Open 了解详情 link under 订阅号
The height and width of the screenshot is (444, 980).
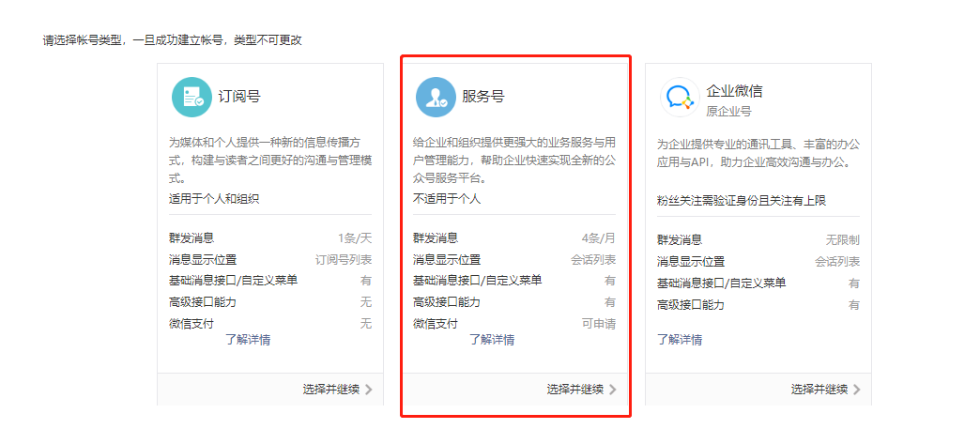coord(248,340)
